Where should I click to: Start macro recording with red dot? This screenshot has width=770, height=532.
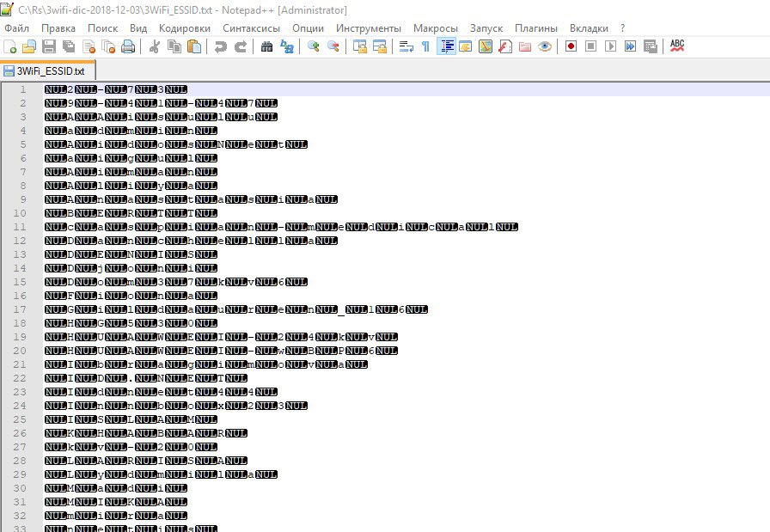571,46
